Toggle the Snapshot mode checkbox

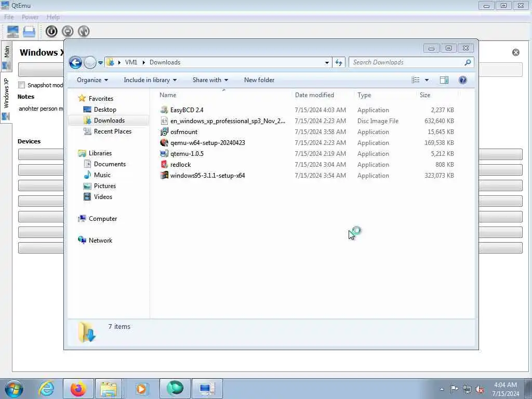coord(22,85)
